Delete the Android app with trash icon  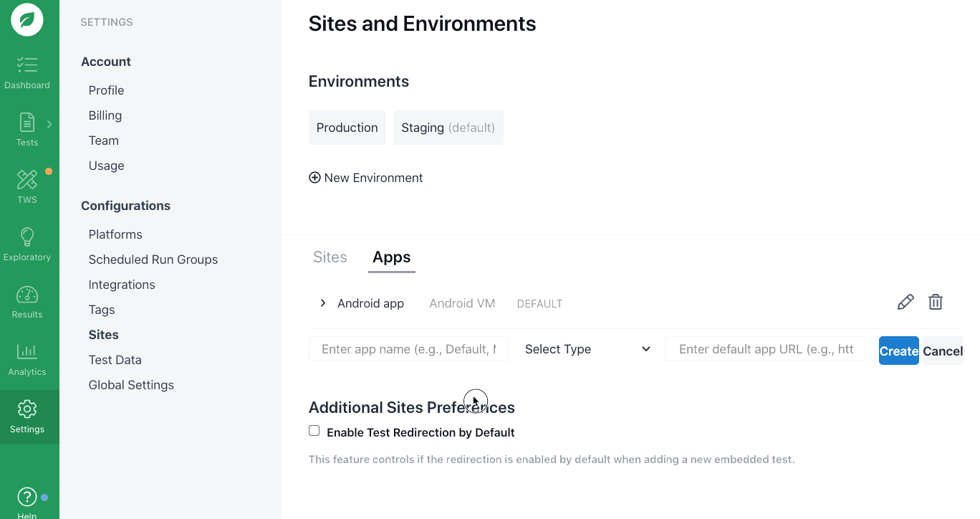935,303
